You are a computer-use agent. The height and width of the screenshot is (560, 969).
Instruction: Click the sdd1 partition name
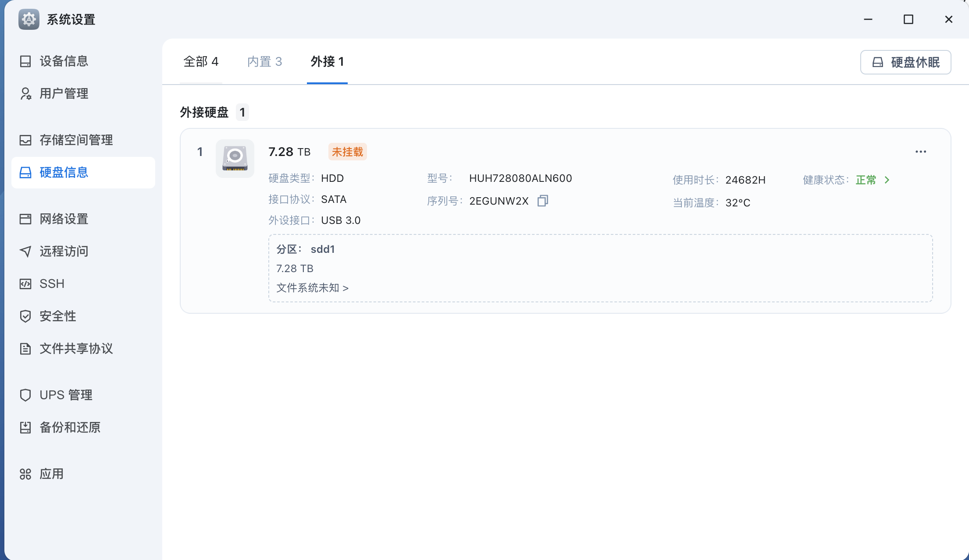pos(323,249)
